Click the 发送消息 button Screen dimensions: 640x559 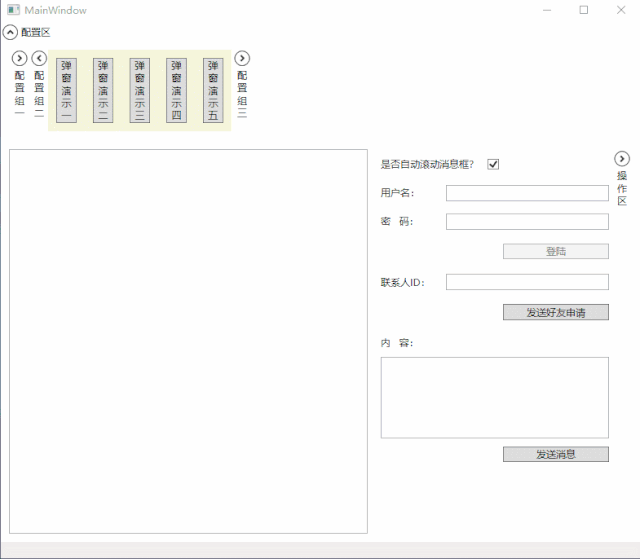click(x=556, y=454)
